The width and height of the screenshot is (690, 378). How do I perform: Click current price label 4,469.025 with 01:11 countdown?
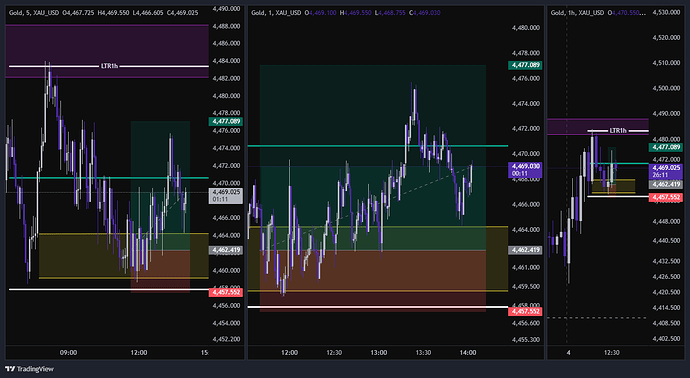(x=226, y=195)
